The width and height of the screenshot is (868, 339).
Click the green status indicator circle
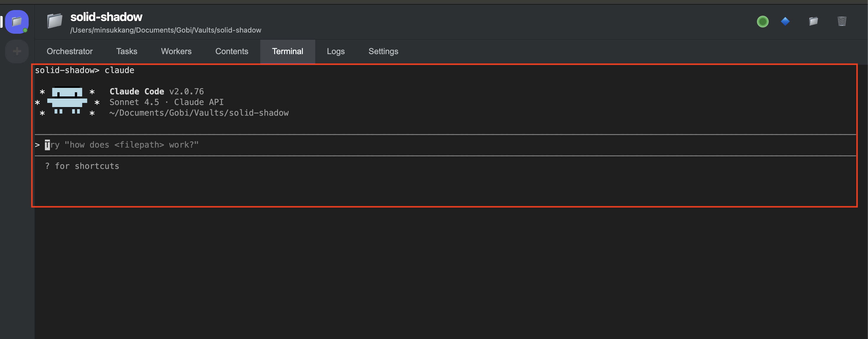coord(763,22)
